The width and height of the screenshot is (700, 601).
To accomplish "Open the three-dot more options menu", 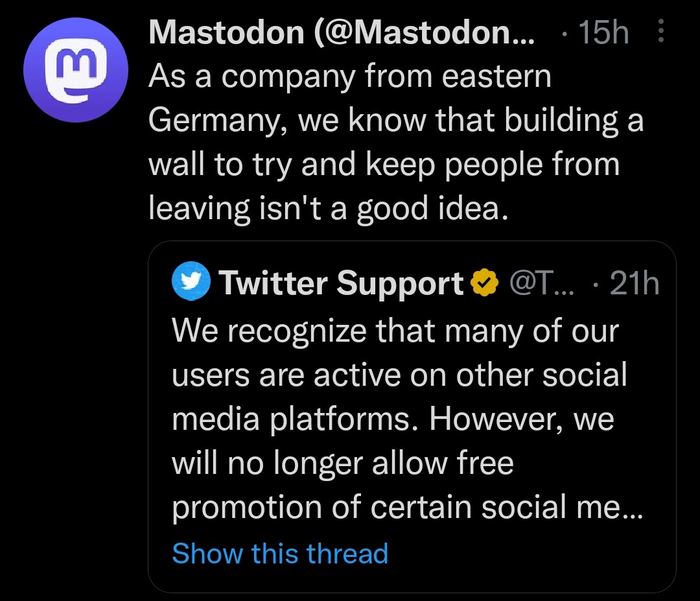I will click(660, 32).
